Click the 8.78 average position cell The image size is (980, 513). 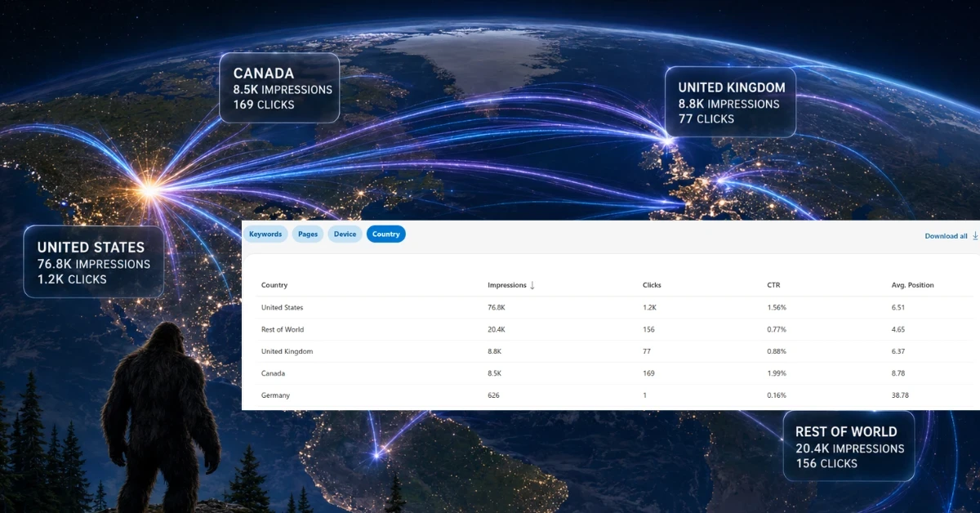tap(898, 373)
